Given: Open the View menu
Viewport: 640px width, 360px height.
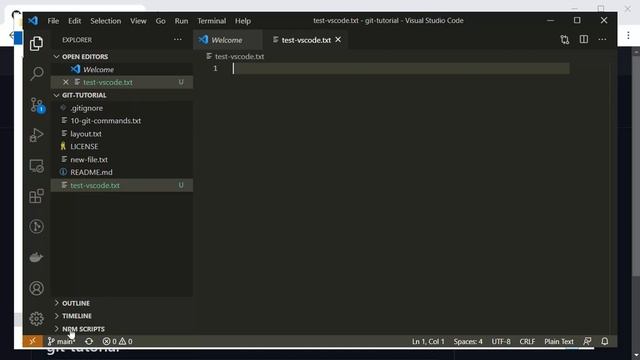Looking at the screenshot, I should (x=138, y=21).
